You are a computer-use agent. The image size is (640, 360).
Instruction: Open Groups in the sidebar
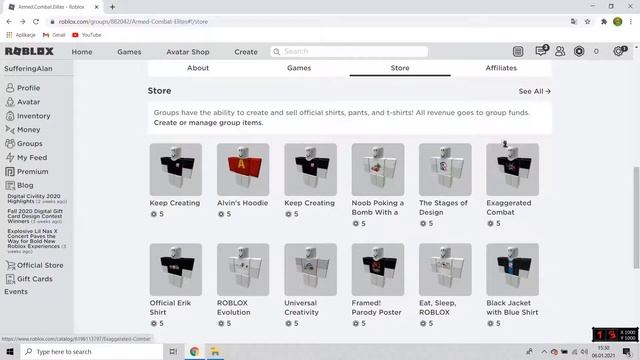24,144
